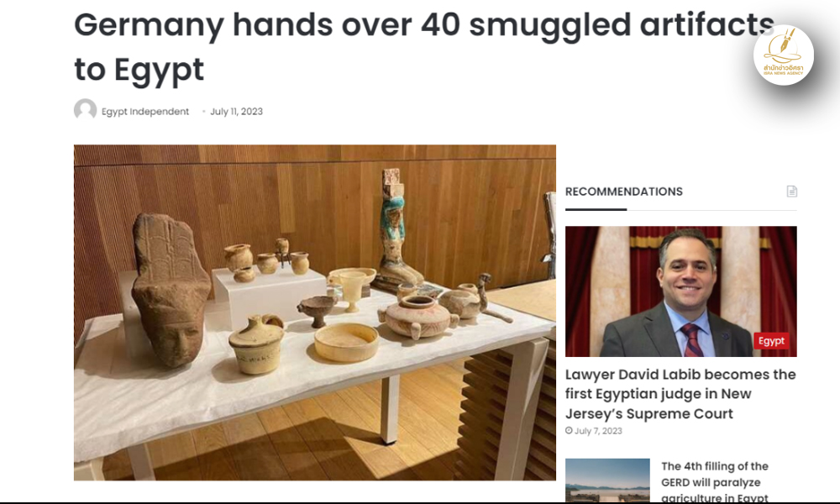Open the Lawyer David Labib article link
Viewport: 840px width, 504px height.
coord(680,394)
